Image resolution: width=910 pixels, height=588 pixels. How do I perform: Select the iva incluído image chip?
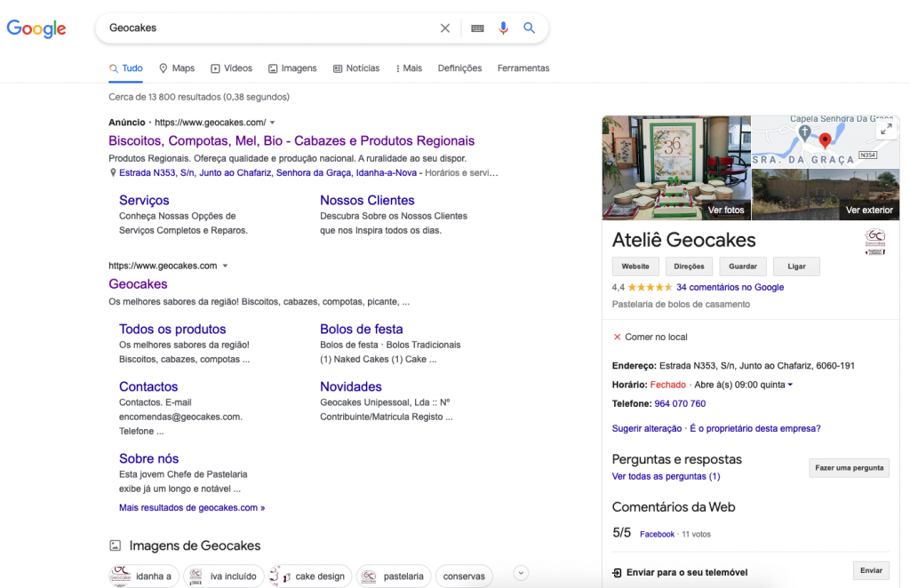point(223,576)
